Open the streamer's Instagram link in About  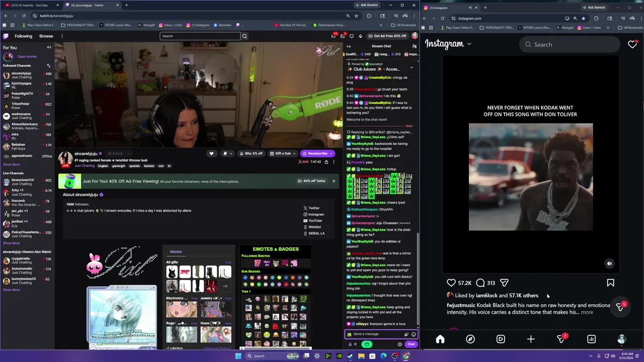313,214
